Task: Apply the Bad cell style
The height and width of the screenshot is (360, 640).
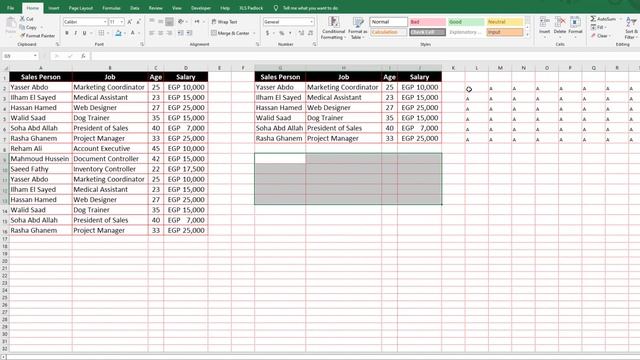Action: [x=427, y=22]
